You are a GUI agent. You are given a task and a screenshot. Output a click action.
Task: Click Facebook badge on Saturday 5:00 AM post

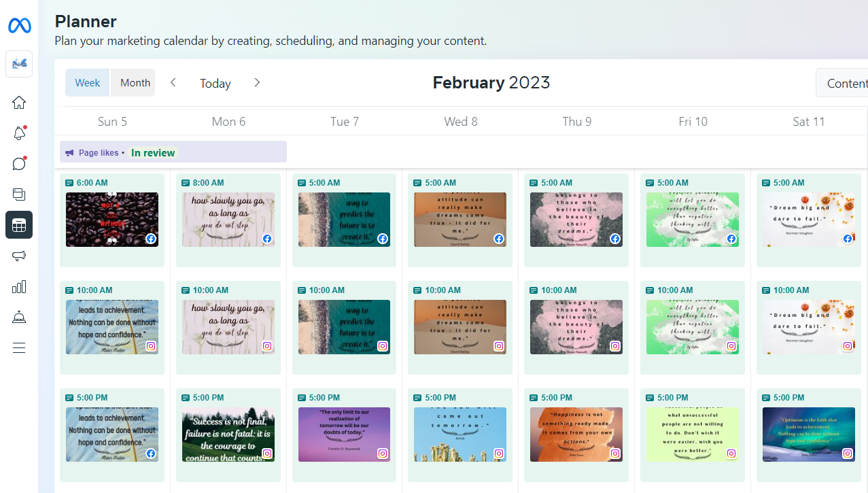click(x=848, y=239)
